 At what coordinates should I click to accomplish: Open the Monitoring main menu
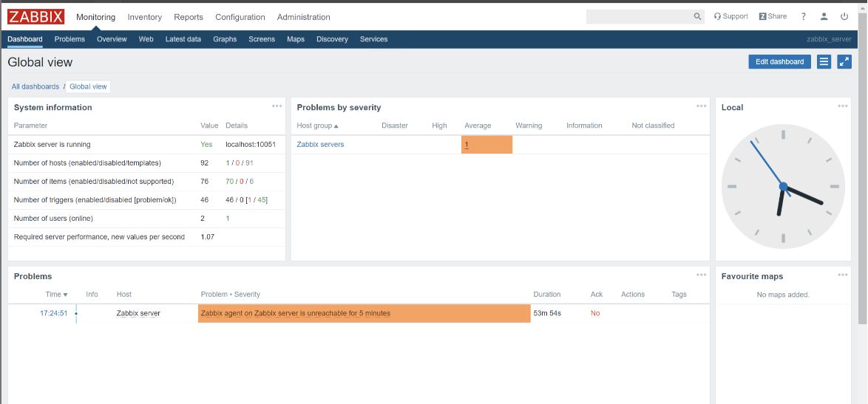(96, 17)
